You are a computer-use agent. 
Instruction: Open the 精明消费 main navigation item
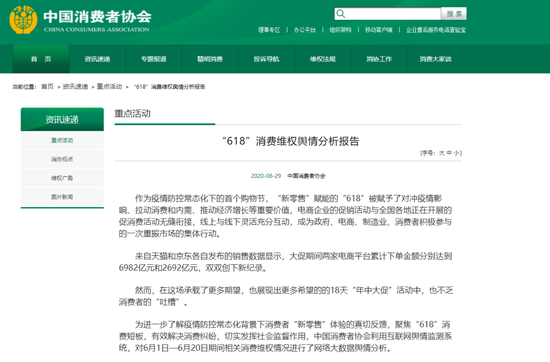(x=210, y=59)
